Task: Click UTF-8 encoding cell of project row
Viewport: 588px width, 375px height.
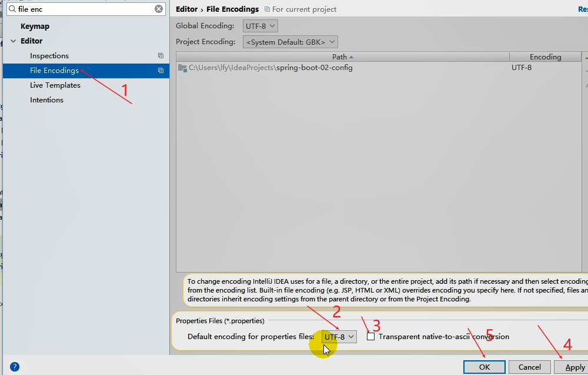Action: coord(522,68)
